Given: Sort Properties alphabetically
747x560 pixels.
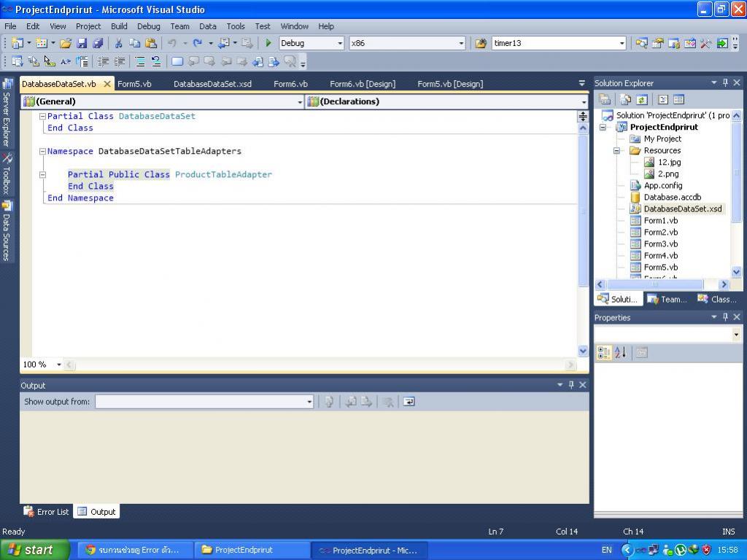Looking at the screenshot, I should click(620, 353).
